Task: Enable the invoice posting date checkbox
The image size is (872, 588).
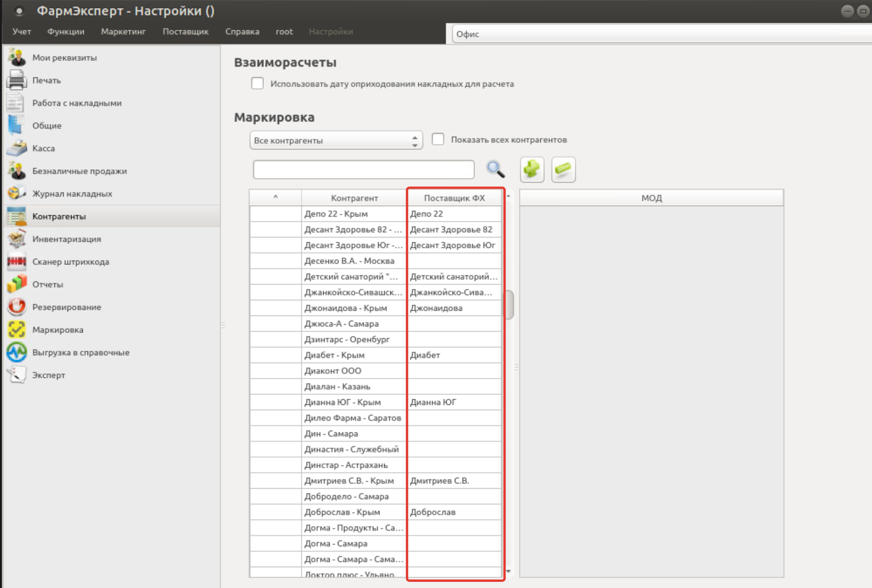Action: (x=257, y=84)
